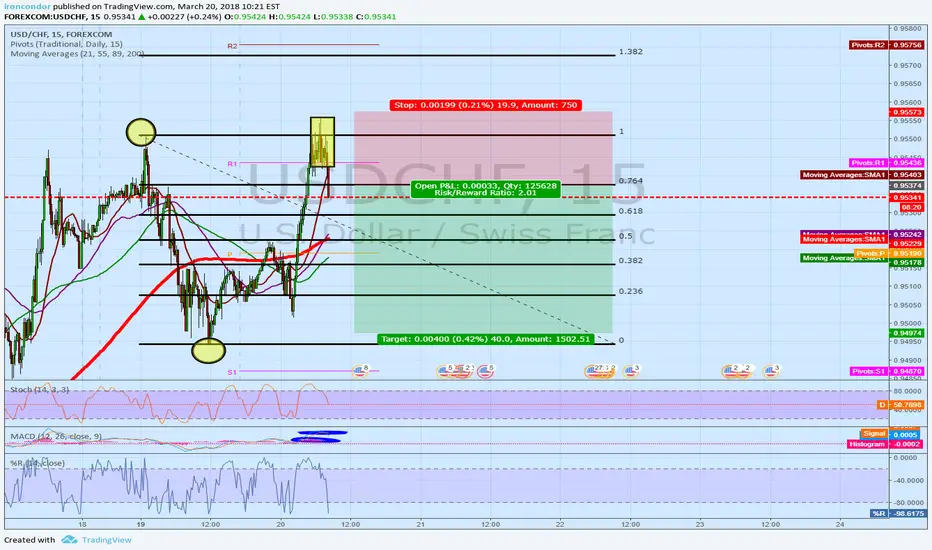
Task: Click the Pivots:R2 0.95756 price label
Action: (886, 45)
